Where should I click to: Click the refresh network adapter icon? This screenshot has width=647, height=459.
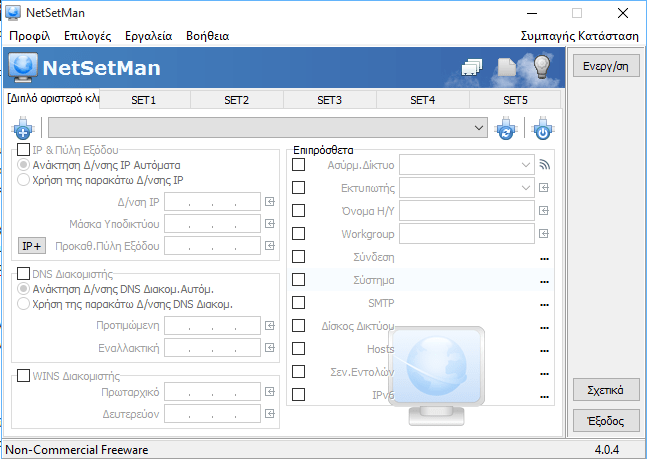coord(505,128)
